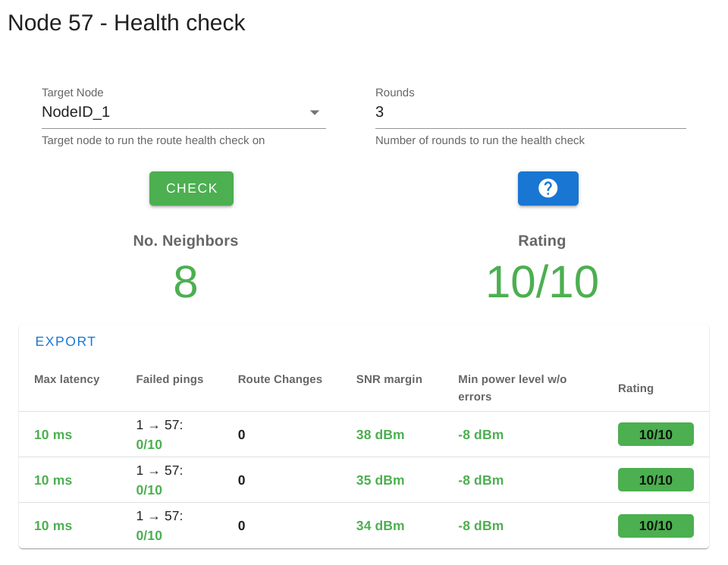Click the SNR margin column header
The width and height of the screenshot is (728, 565).
[389, 379]
